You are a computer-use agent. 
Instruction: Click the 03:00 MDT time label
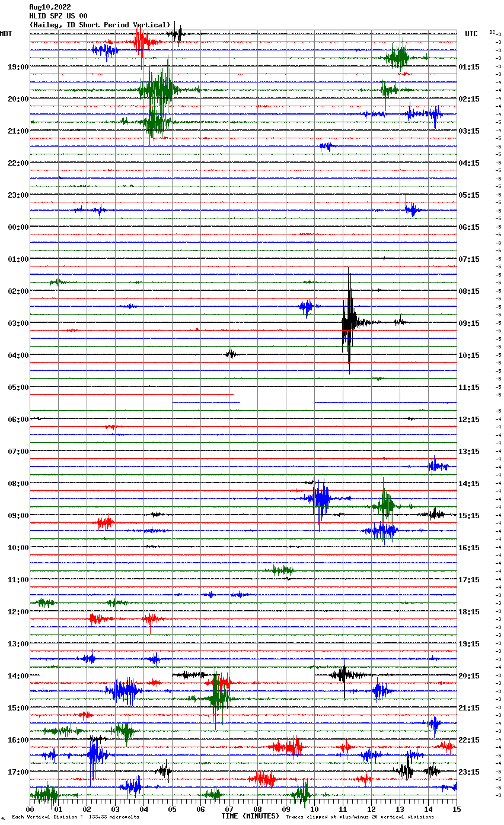(18, 323)
